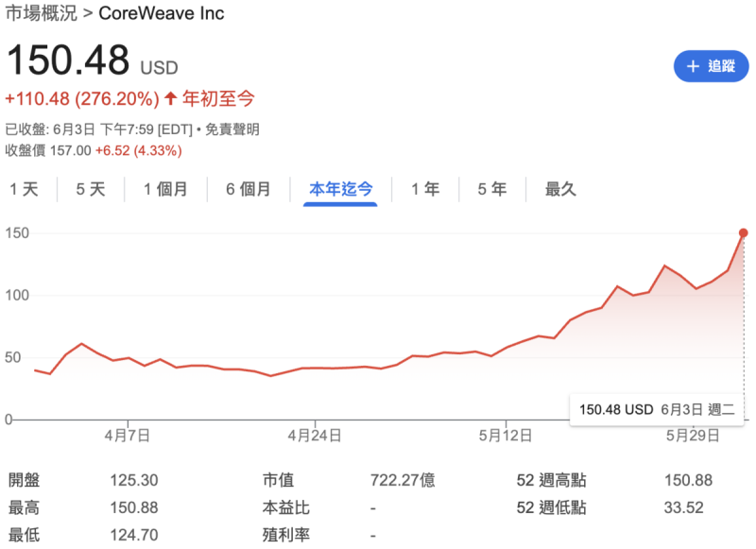Click the 開盤 value 125.30
Screen dimensions: 756x549
134,480
